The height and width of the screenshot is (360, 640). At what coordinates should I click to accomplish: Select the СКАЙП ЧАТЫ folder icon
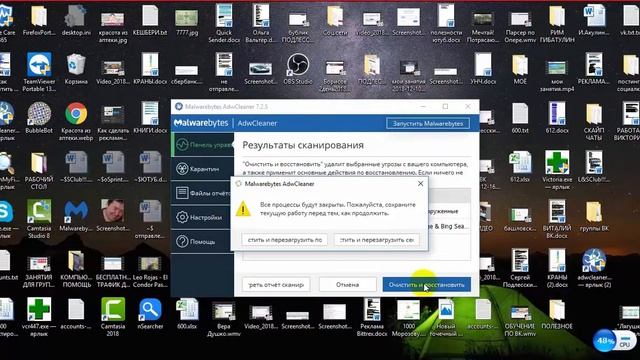point(594,122)
